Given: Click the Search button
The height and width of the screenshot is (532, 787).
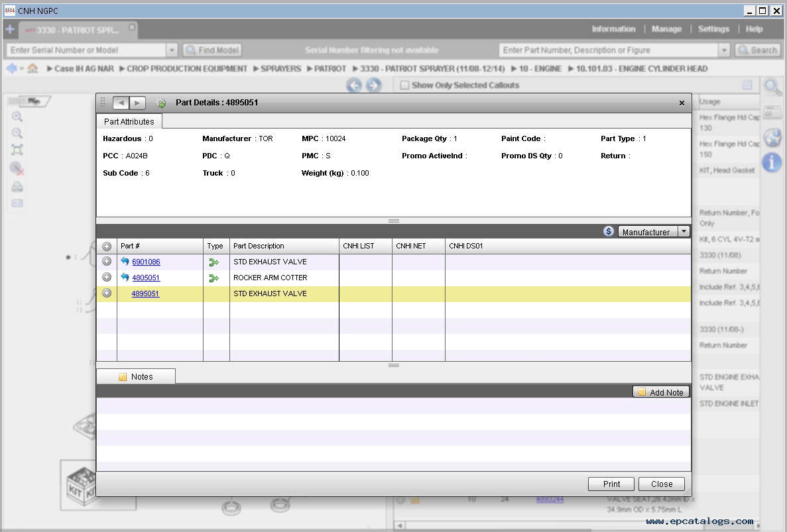Looking at the screenshot, I should (x=758, y=50).
